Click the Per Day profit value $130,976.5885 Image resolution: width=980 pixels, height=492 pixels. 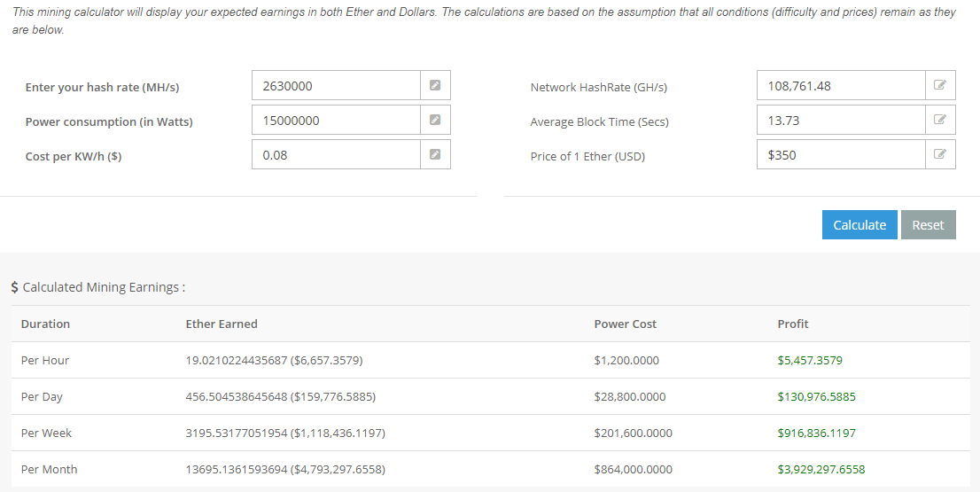[x=816, y=397]
